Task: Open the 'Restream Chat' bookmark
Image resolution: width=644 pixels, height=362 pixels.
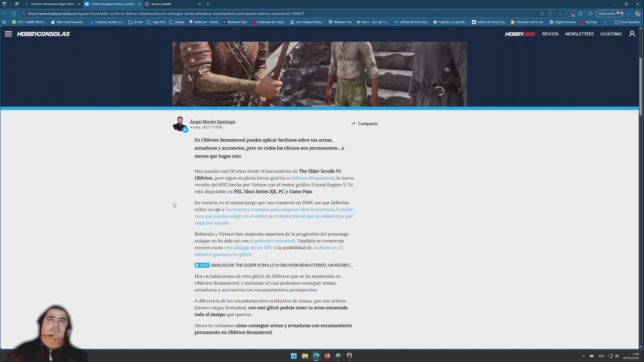Action: tap(235, 22)
